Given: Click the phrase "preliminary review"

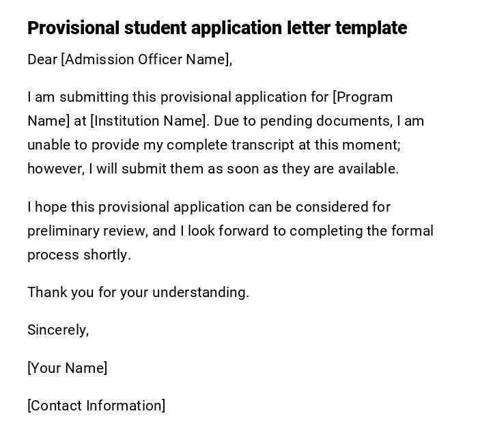Looking at the screenshot, I should 87,231.
